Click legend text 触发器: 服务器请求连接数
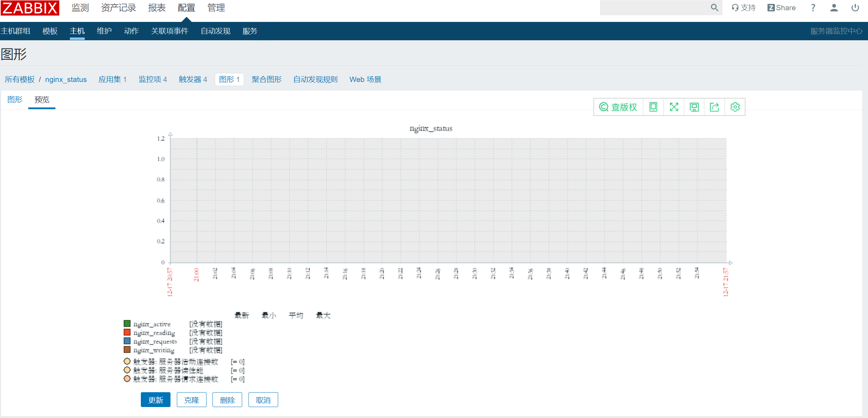The height and width of the screenshot is (418, 868). tap(176, 379)
